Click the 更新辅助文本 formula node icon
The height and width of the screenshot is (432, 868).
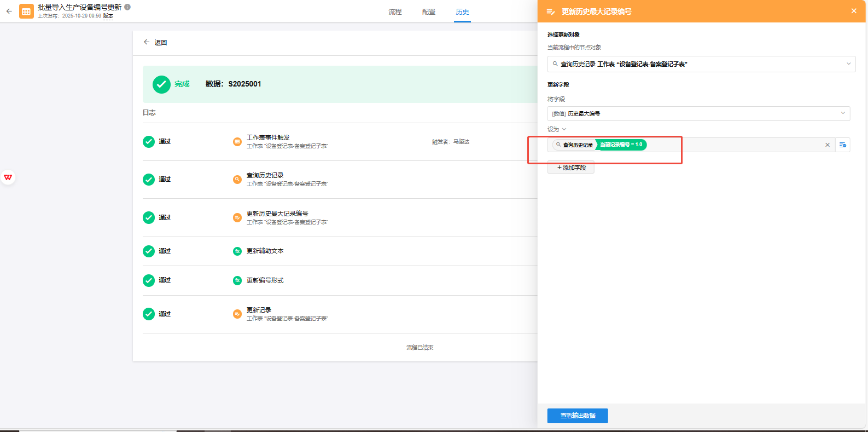click(x=237, y=251)
